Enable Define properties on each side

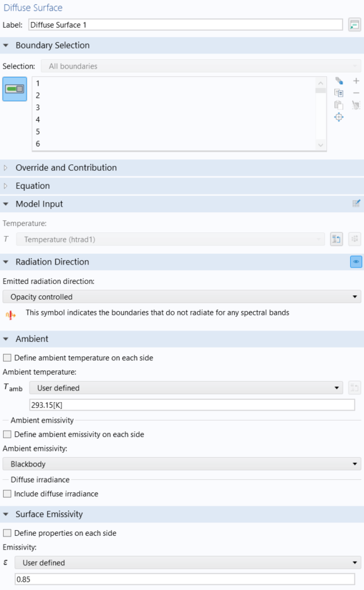point(7,533)
